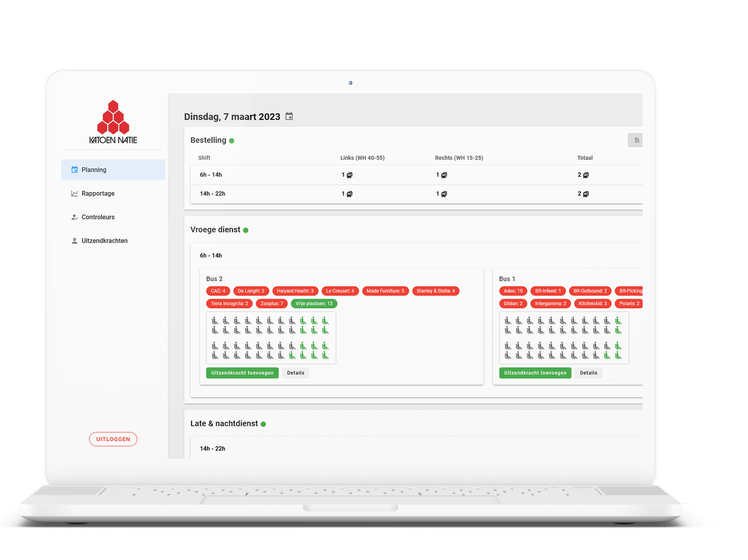Open the calendar date picker icon
748x560 pixels.
tap(289, 116)
